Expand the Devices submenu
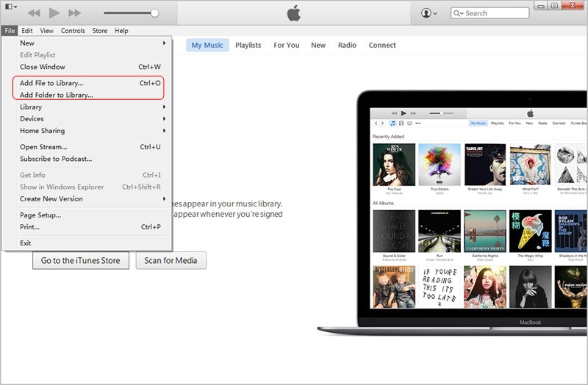 [x=90, y=119]
